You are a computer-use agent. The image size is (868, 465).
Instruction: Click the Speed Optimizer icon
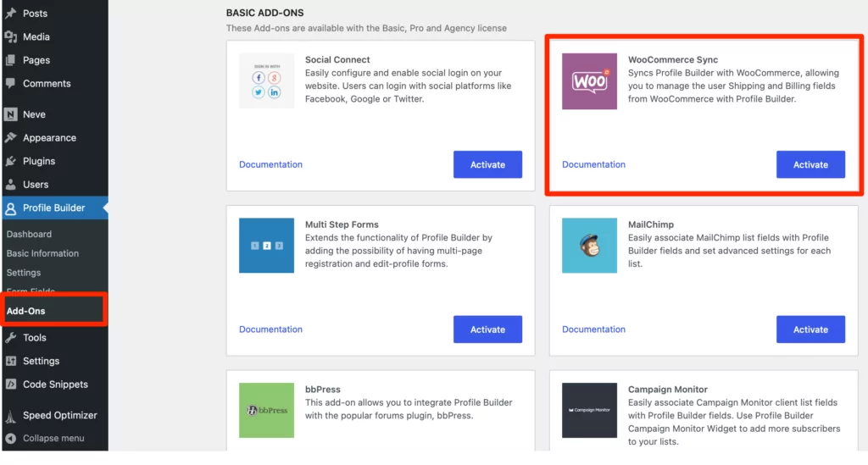[10, 415]
